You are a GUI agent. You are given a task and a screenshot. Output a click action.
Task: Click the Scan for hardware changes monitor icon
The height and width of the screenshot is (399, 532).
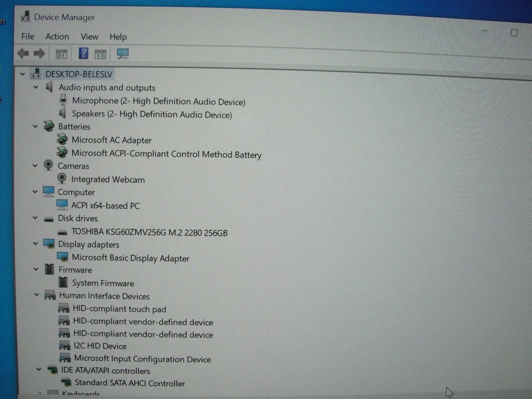(x=123, y=54)
